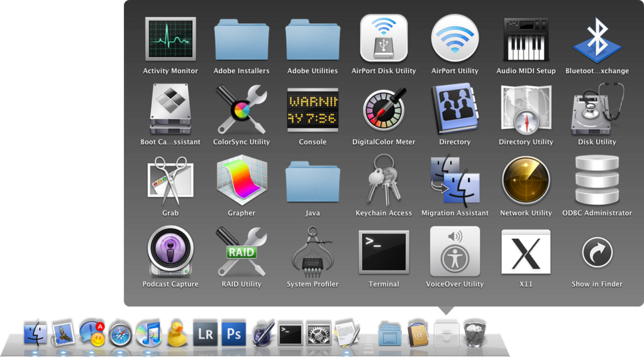Launch System Profiler

point(313,252)
